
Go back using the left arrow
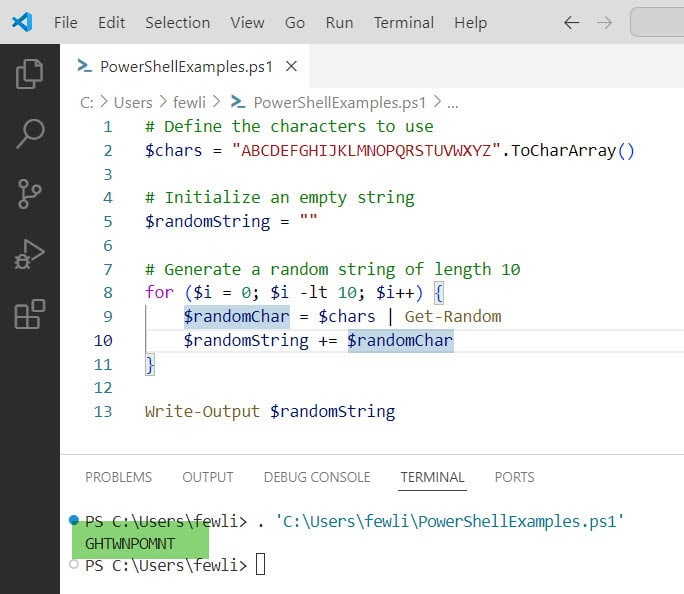[571, 23]
